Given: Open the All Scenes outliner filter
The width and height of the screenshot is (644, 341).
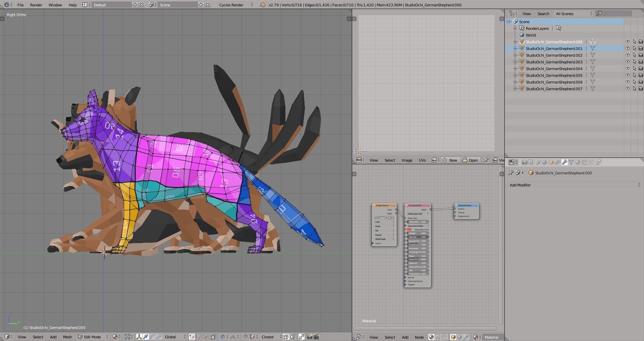Looking at the screenshot, I should click(x=574, y=14).
